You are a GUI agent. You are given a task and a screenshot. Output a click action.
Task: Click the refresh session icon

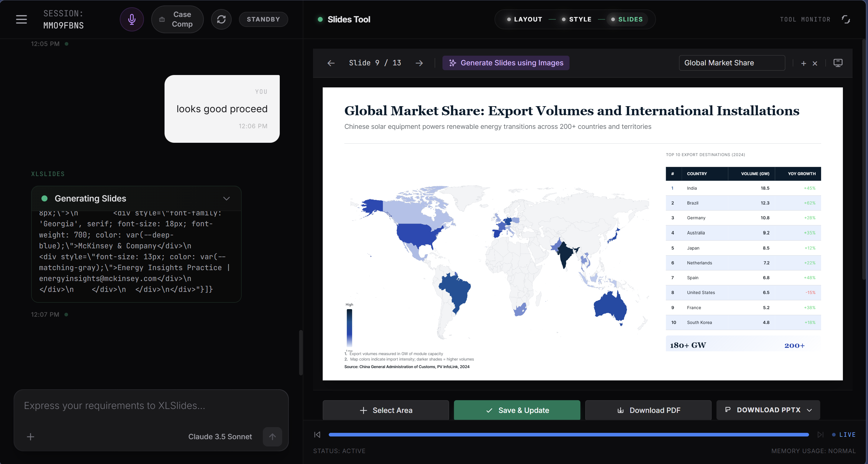coord(221,19)
